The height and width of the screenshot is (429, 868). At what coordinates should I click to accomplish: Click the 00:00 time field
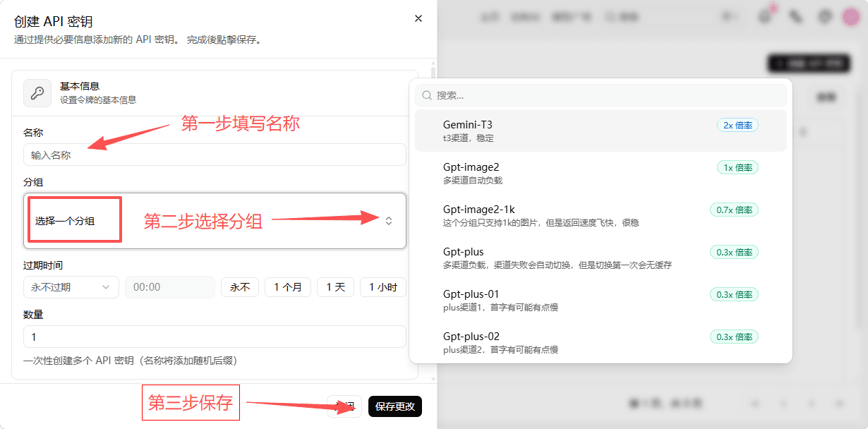click(170, 287)
